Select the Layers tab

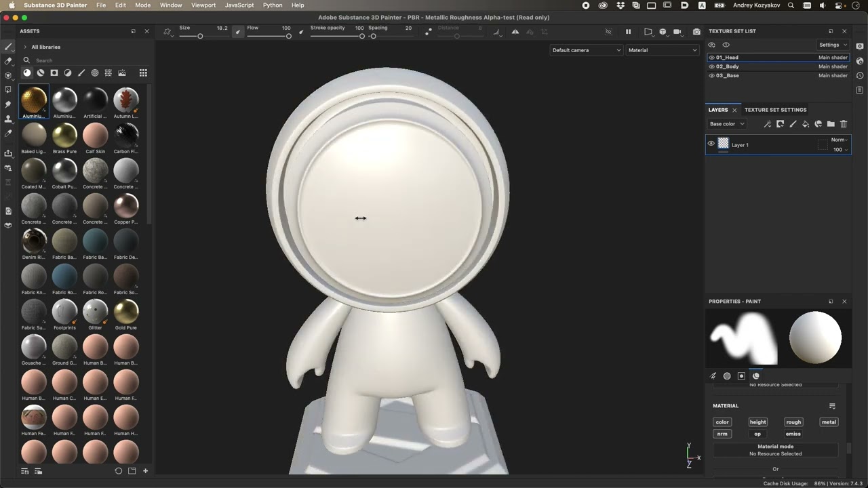coord(718,110)
